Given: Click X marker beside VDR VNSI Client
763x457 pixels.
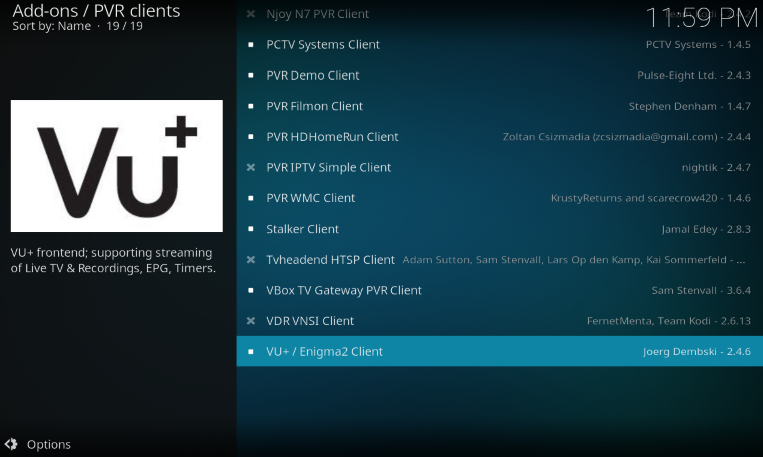Looking at the screenshot, I should click(x=251, y=321).
